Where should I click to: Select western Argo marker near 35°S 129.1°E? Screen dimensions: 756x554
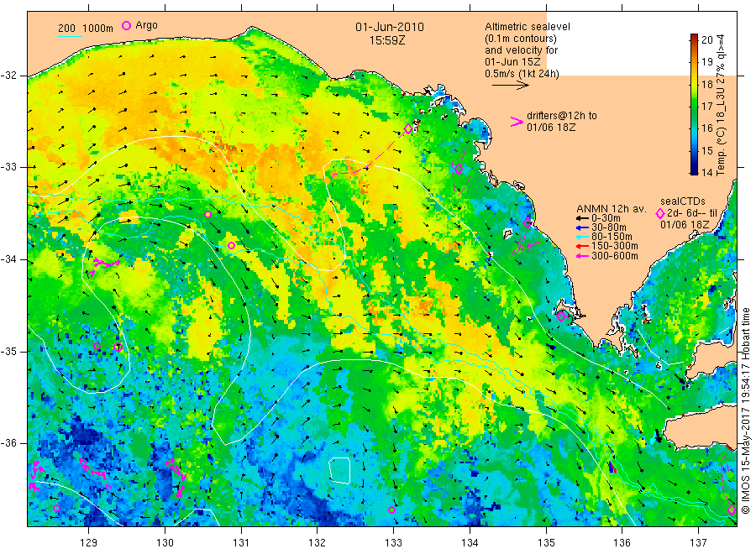click(97, 347)
